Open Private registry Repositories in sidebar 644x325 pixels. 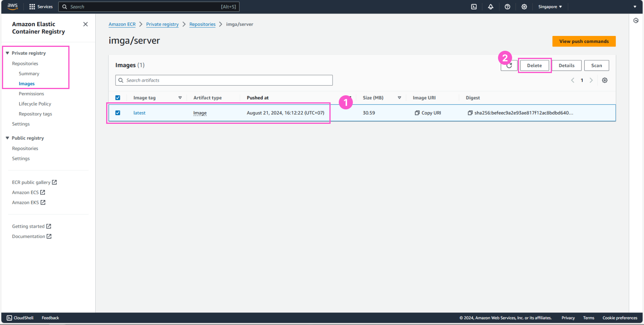(25, 63)
